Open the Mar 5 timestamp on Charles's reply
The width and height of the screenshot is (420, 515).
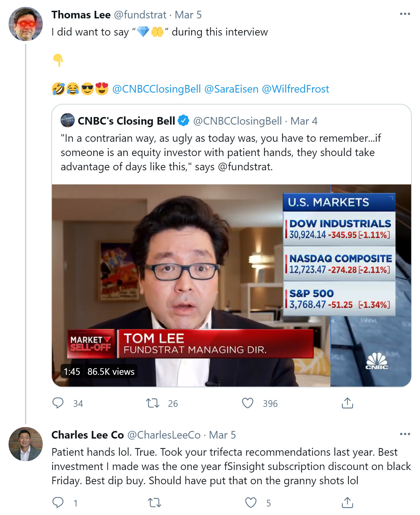point(222,435)
